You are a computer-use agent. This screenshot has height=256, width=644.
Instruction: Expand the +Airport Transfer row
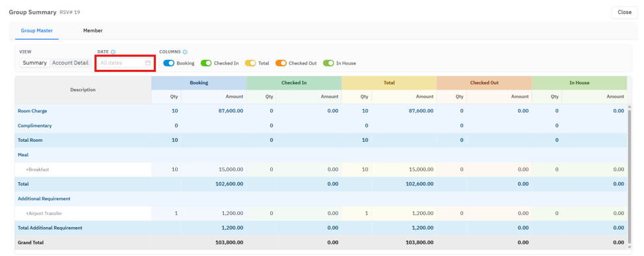pos(44,213)
